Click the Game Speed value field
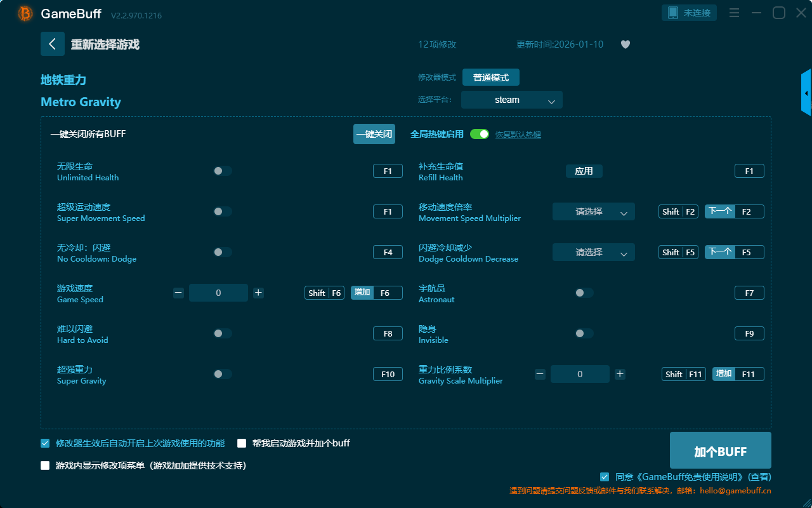The width and height of the screenshot is (812, 508). (x=218, y=293)
